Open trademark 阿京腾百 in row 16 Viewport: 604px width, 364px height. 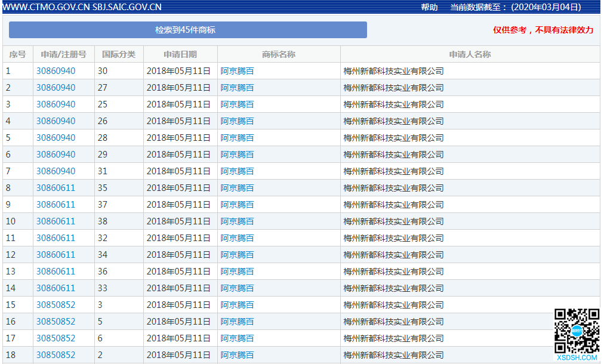tap(238, 322)
